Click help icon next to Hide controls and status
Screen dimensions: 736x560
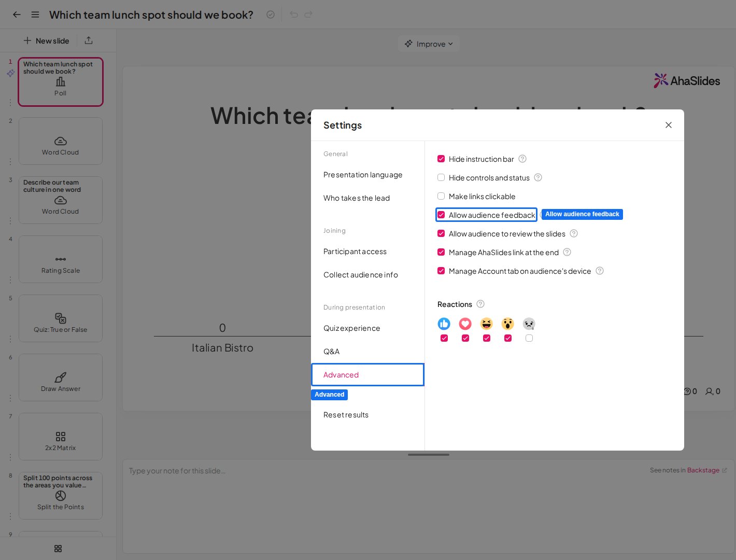tap(538, 177)
